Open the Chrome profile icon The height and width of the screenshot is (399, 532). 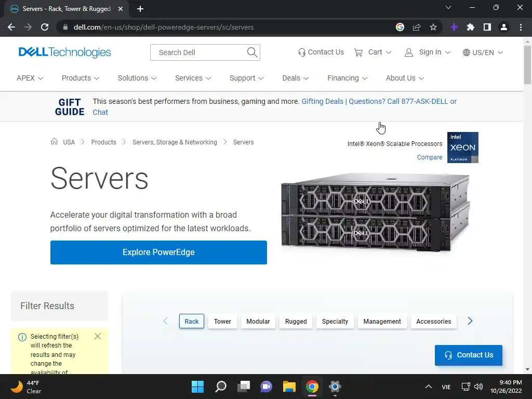[504, 27]
